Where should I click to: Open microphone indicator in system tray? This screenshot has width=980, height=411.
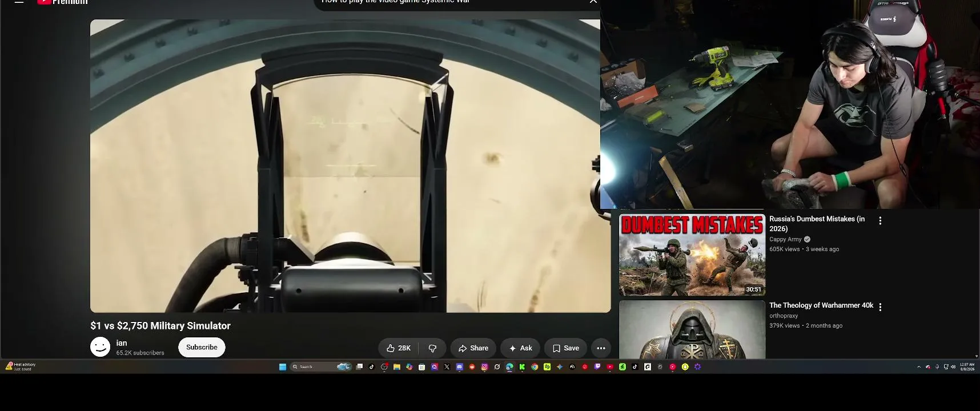pyautogui.click(x=937, y=367)
